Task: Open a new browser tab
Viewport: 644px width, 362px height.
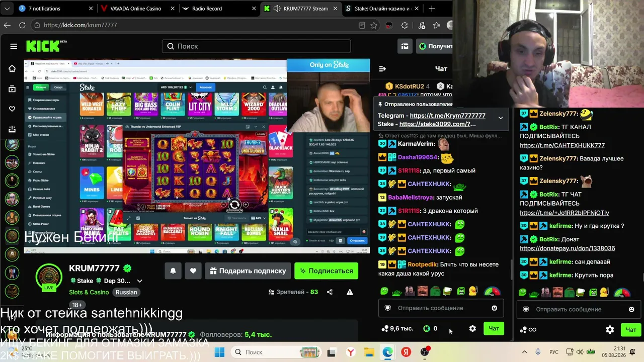Action: 432,9
